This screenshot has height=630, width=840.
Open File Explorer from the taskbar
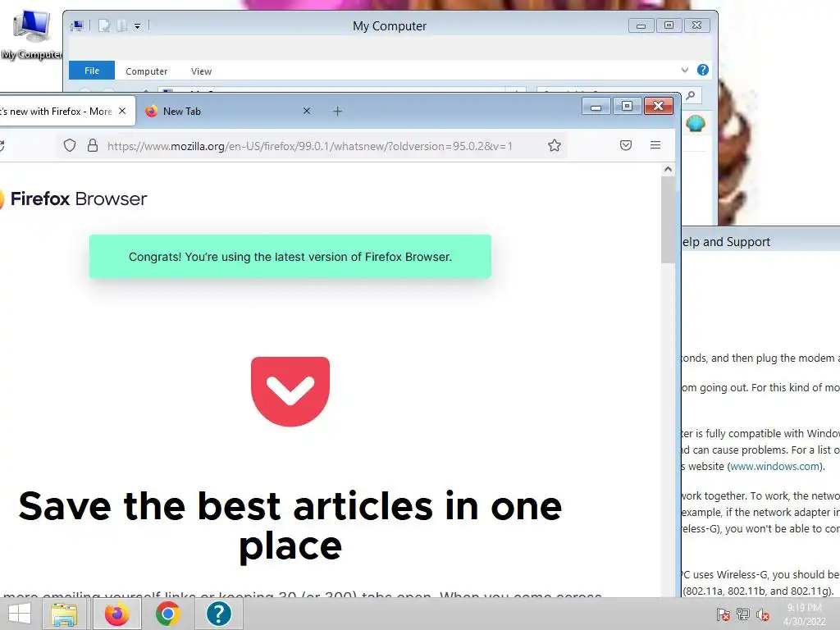pos(64,614)
